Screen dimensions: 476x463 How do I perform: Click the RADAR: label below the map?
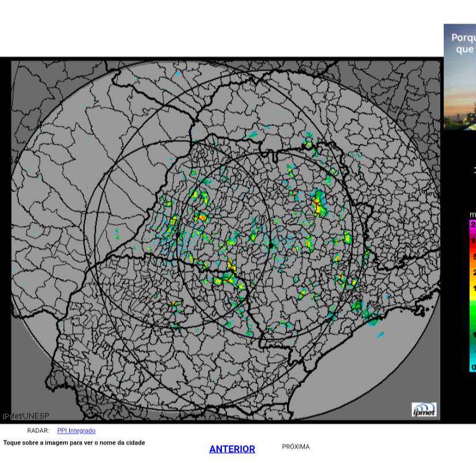pos(38,431)
